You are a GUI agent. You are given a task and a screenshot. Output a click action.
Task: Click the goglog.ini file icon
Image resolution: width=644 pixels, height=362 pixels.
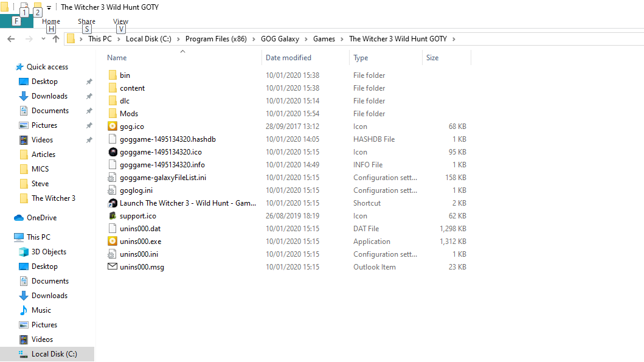pos(112,190)
